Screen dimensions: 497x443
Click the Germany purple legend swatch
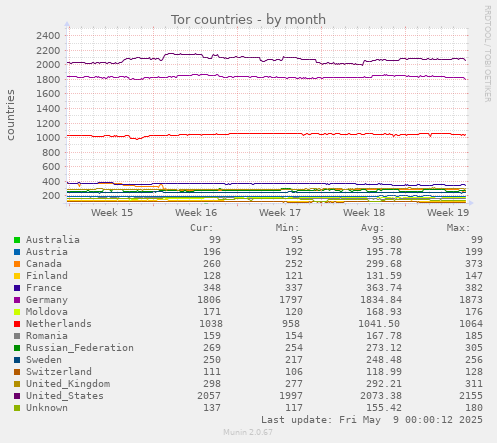tap(17, 300)
